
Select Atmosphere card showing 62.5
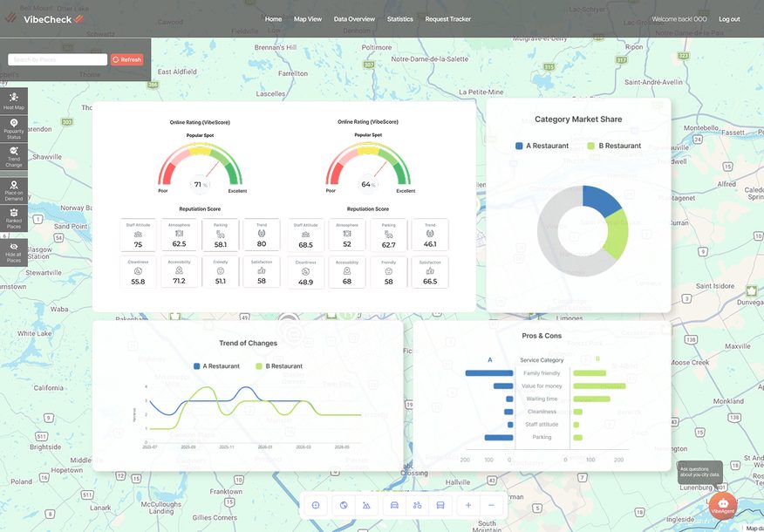pos(179,235)
